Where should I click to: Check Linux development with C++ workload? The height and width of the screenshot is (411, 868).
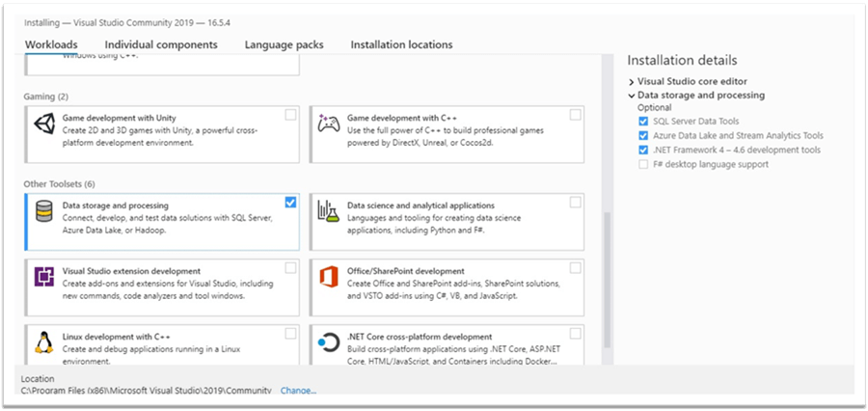click(x=290, y=334)
